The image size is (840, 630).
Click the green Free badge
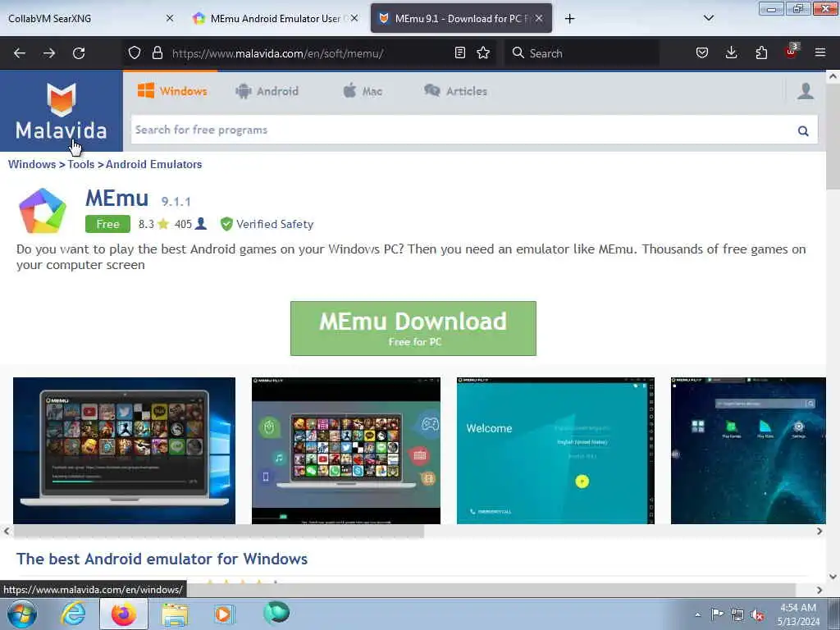point(107,224)
